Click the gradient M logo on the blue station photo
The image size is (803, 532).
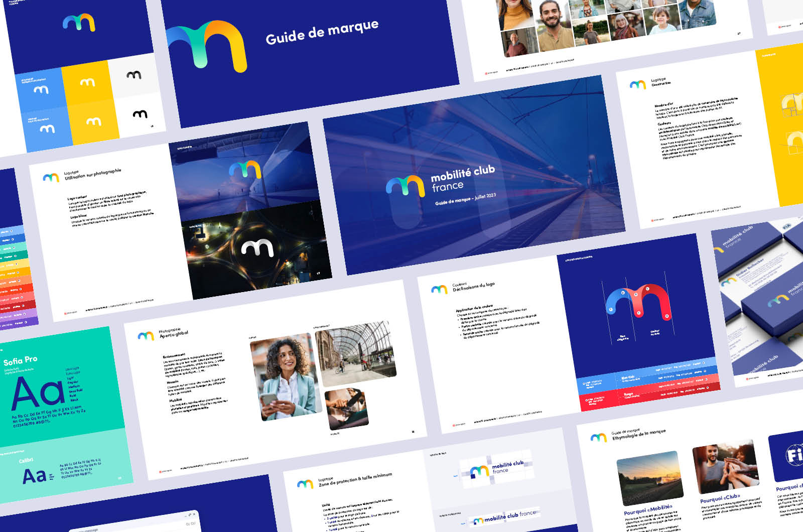(x=245, y=170)
